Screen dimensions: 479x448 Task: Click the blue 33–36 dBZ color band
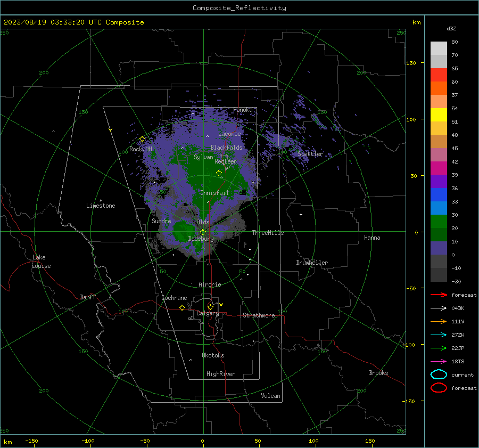point(439,195)
